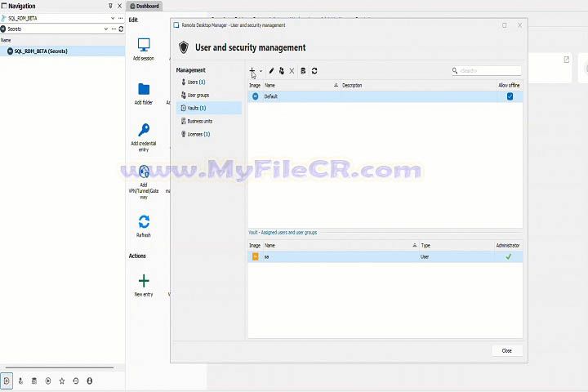The height and width of the screenshot is (392, 588).
Task: Click the Navigation horizontal scrollbar
Action: 60,367
